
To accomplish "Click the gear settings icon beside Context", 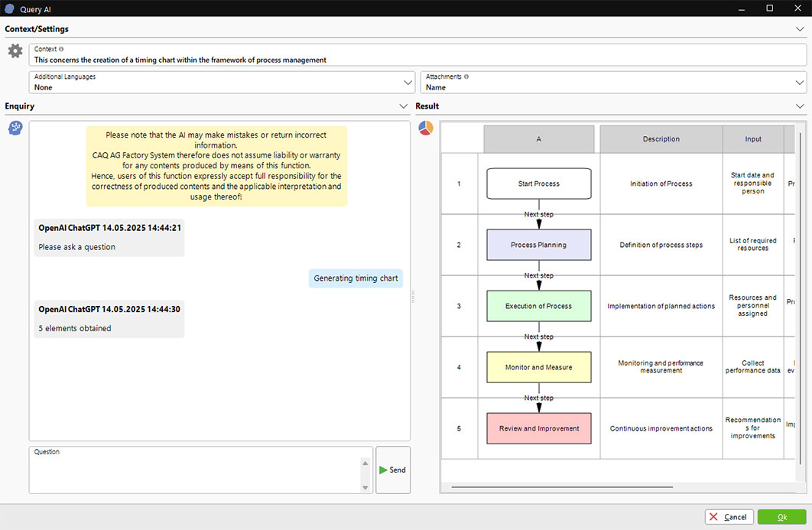I will pyautogui.click(x=15, y=51).
